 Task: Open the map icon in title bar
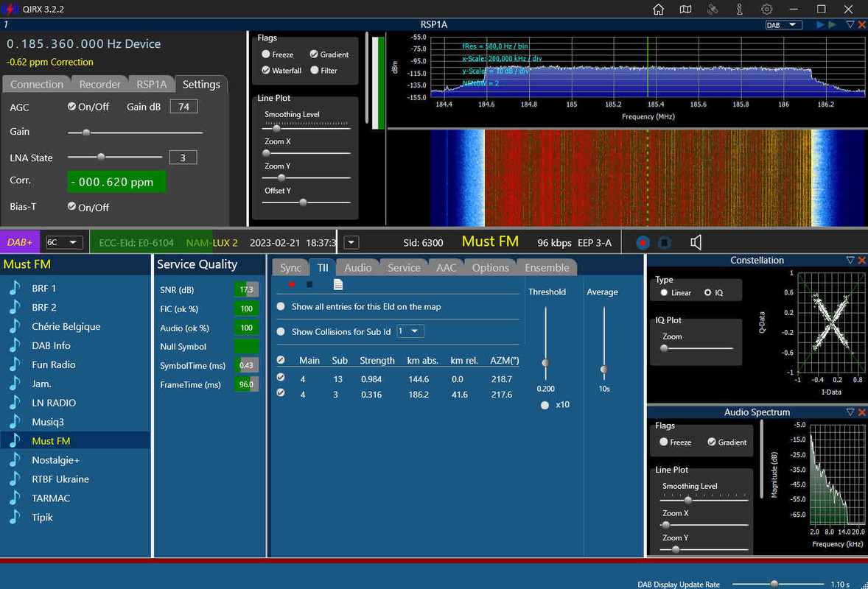685,10
